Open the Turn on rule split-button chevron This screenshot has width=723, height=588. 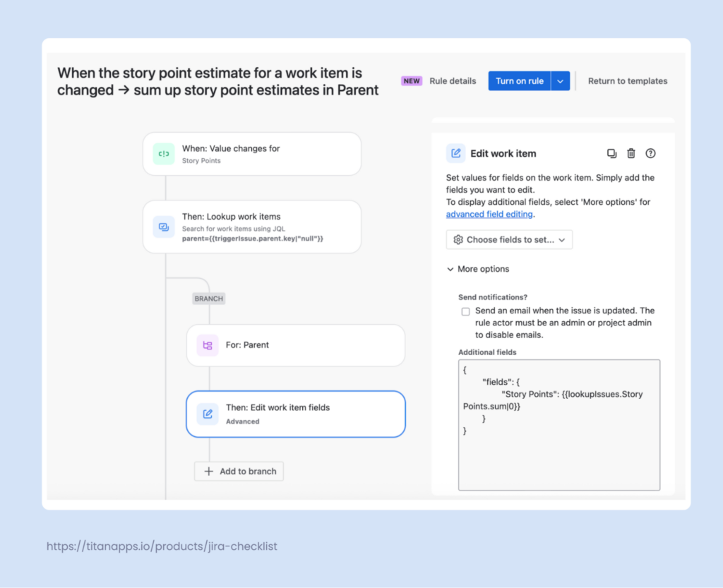[561, 80]
